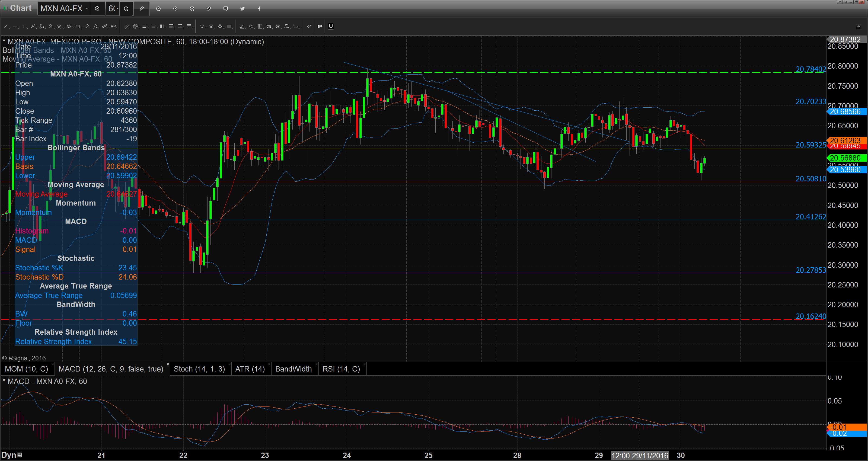Open dropdown arrow beside ellipse tool
The image size is (868, 461).
tap(72, 28)
